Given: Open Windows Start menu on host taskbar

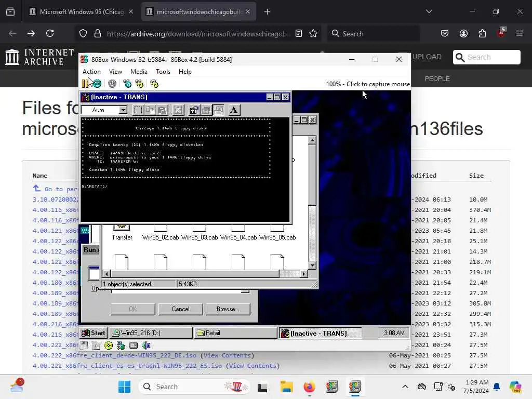Looking at the screenshot, I should coord(125,387).
